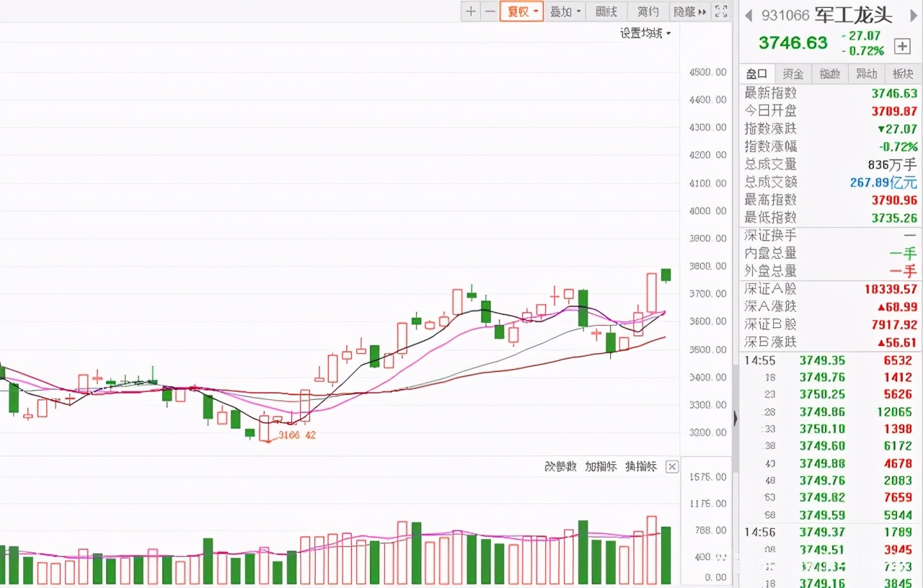923x588 pixels.
Task: Collapse the right quote panel handle
Action: coord(736,419)
